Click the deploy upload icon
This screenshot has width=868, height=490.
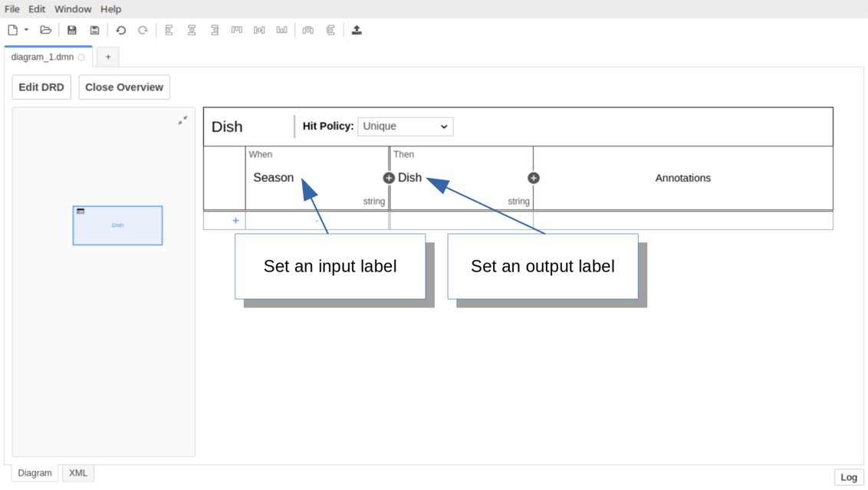pos(357,30)
